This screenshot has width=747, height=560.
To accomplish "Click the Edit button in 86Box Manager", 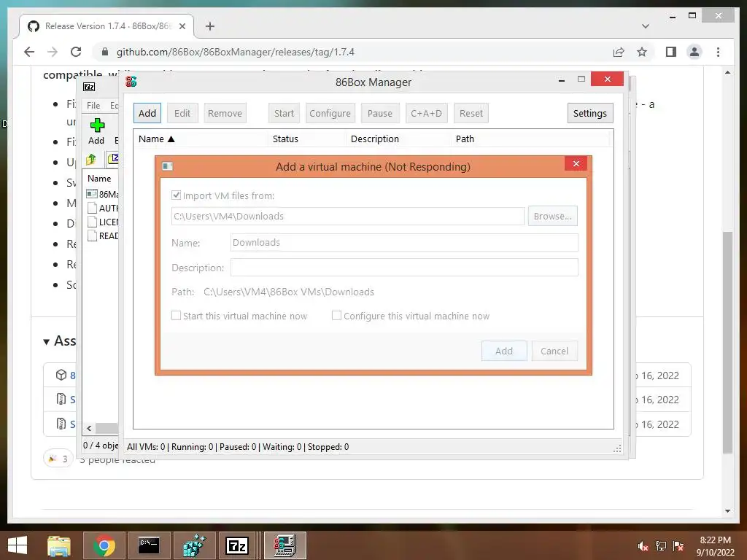I will (x=182, y=113).
